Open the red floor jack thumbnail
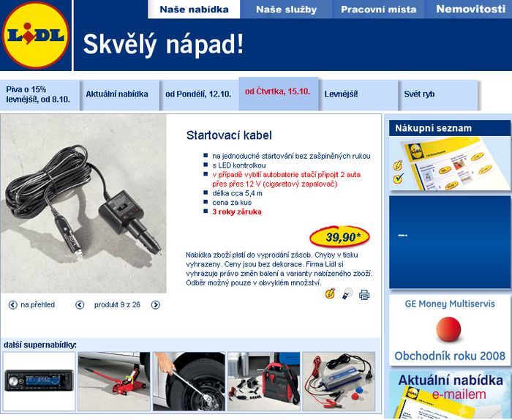Screen dimensions: 512x420 click(114, 381)
